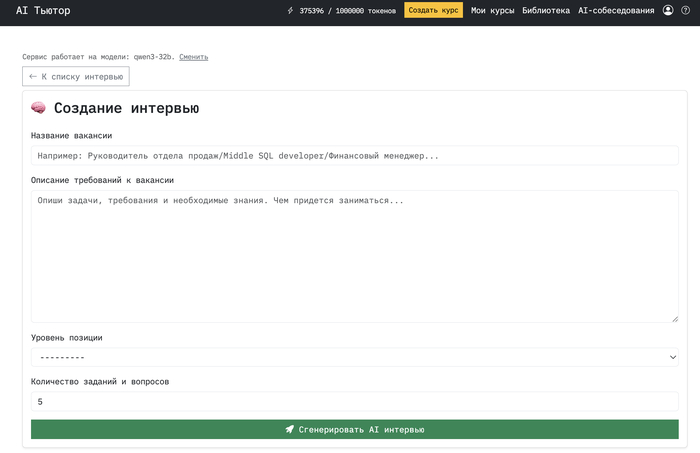Focus the Название вакансии field

[354, 156]
